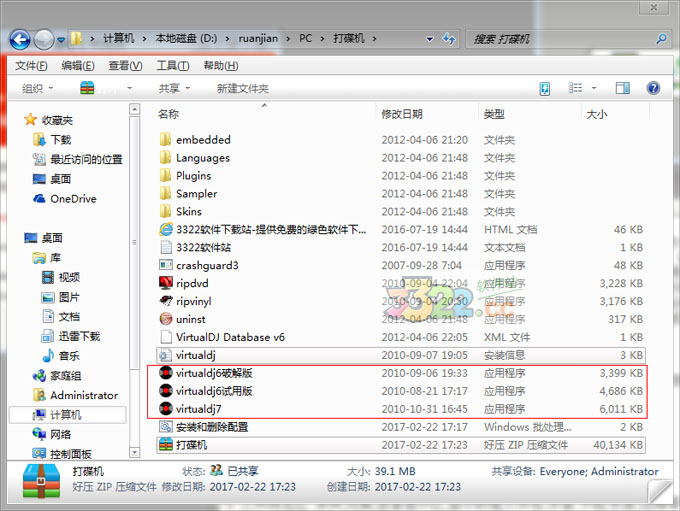Select the virtualdj6破解版 application
The height and width of the screenshot is (511, 680).
[x=206, y=373]
